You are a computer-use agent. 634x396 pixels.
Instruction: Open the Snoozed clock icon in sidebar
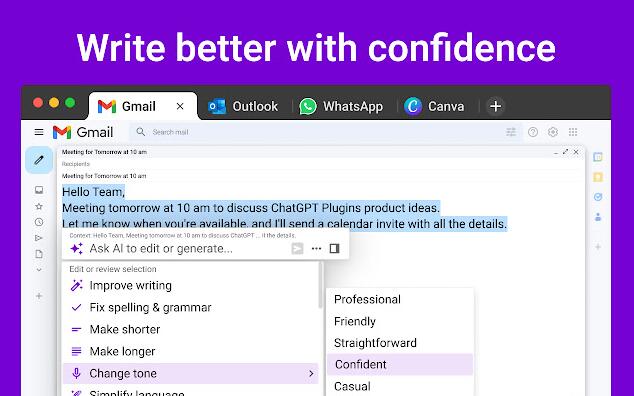pos(39,222)
